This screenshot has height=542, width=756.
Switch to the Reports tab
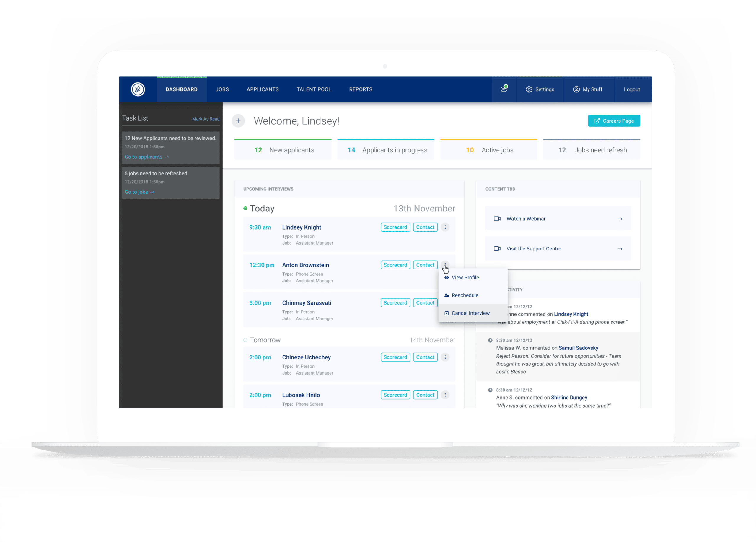tap(360, 89)
